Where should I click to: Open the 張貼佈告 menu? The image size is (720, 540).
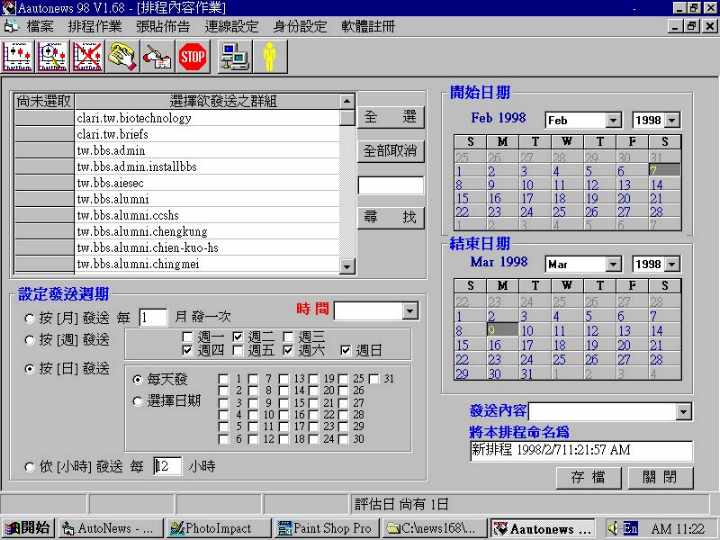163,26
